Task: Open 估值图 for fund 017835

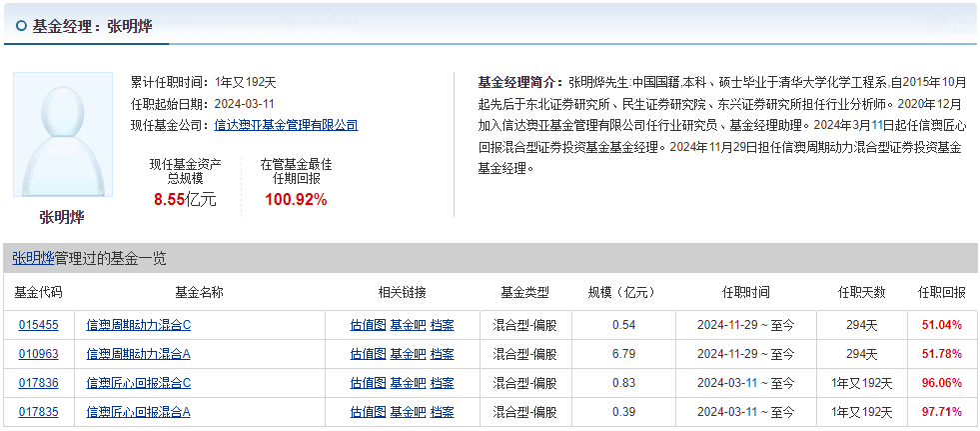Action: point(369,412)
